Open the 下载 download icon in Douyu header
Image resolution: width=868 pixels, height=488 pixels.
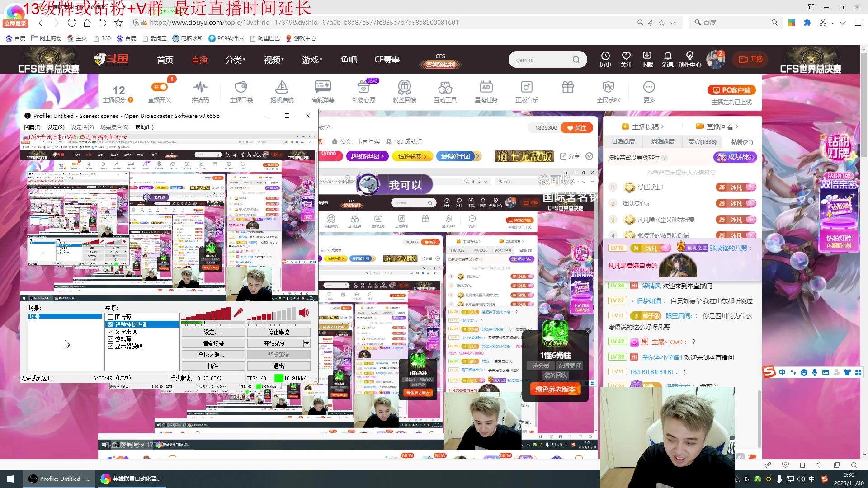tap(647, 59)
